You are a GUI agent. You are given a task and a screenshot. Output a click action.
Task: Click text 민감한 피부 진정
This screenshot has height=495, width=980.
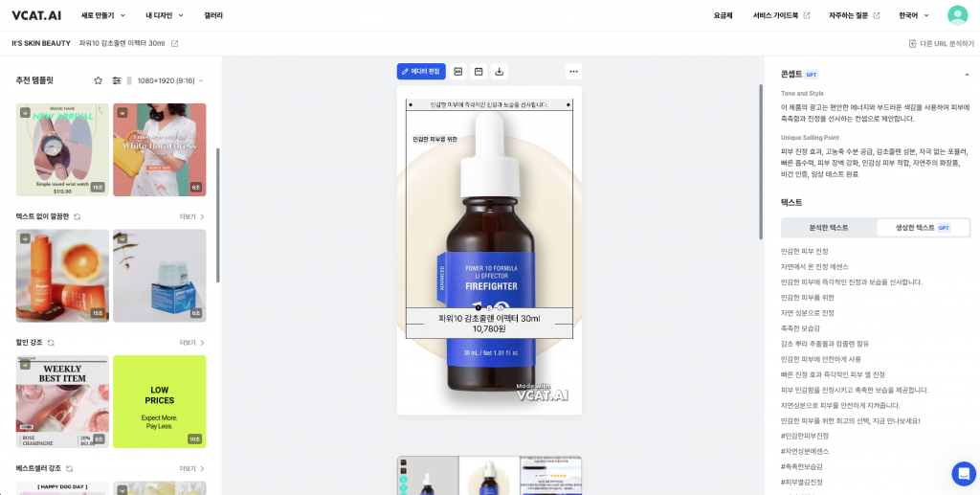pos(804,251)
